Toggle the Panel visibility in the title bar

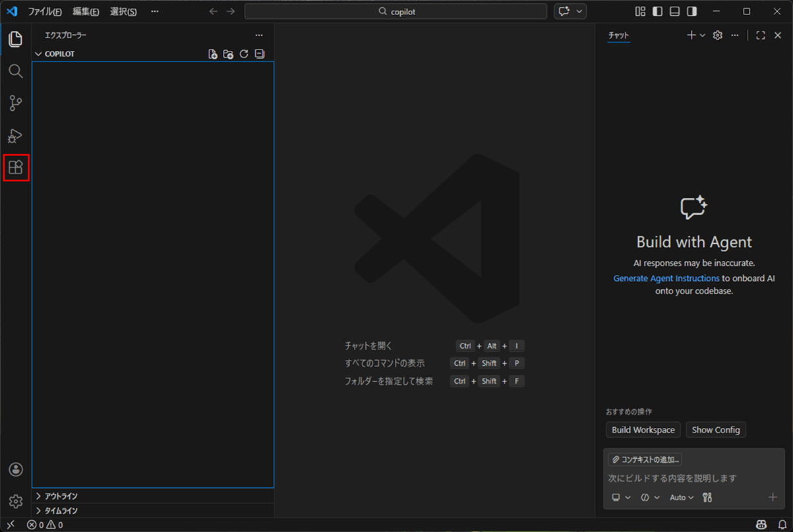tap(674, 11)
